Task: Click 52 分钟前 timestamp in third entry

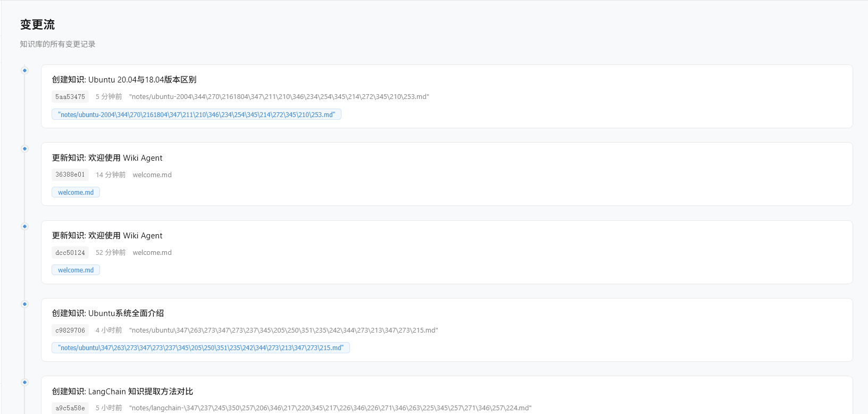Action: (111, 253)
